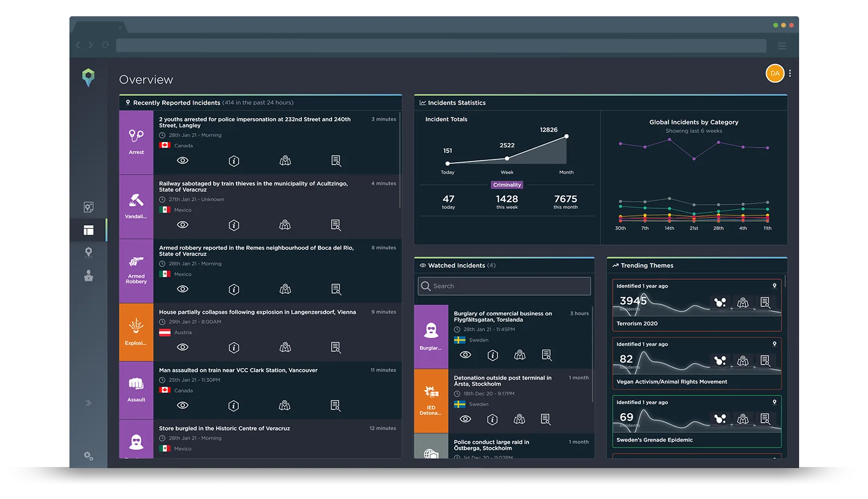Click the Month point showing 12826 incidents
The width and height of the screenshot is (868, 499).
pyautogui.click(x=566, y=136)
